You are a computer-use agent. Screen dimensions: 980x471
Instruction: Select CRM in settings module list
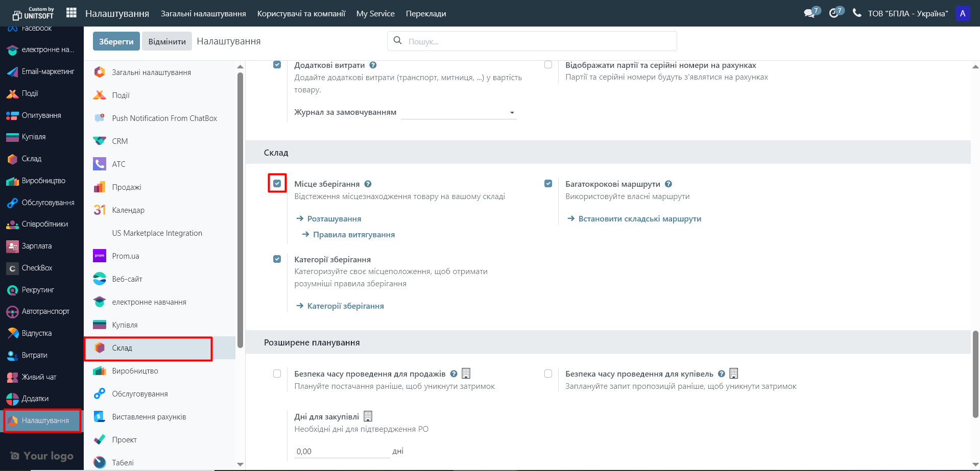[x=120, y=141]
